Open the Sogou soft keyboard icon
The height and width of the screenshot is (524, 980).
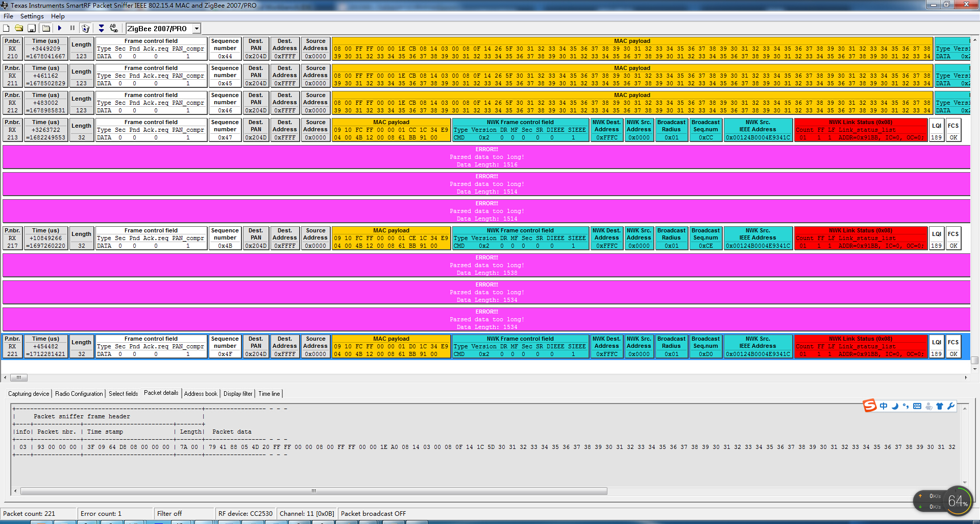(917, 406)
